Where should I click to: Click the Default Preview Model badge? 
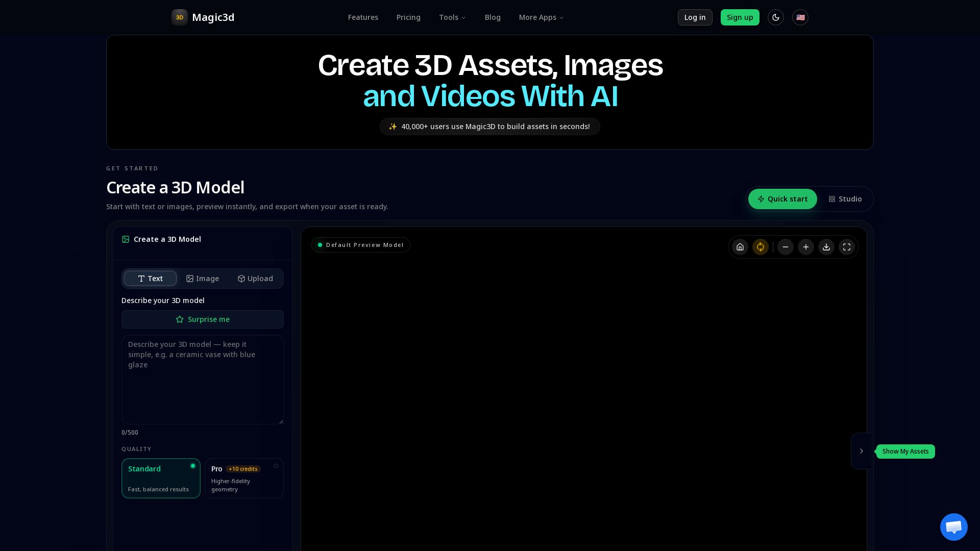click(361, 245)
